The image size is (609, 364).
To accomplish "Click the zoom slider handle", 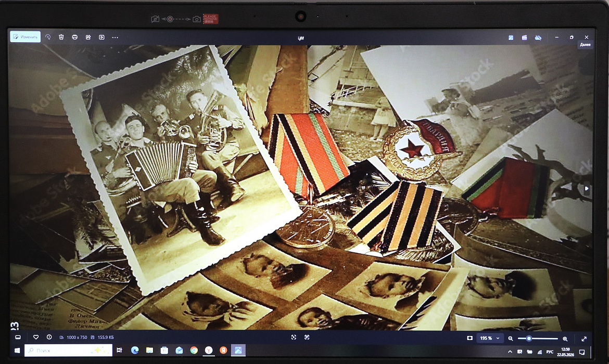I will tap(529, 339).
